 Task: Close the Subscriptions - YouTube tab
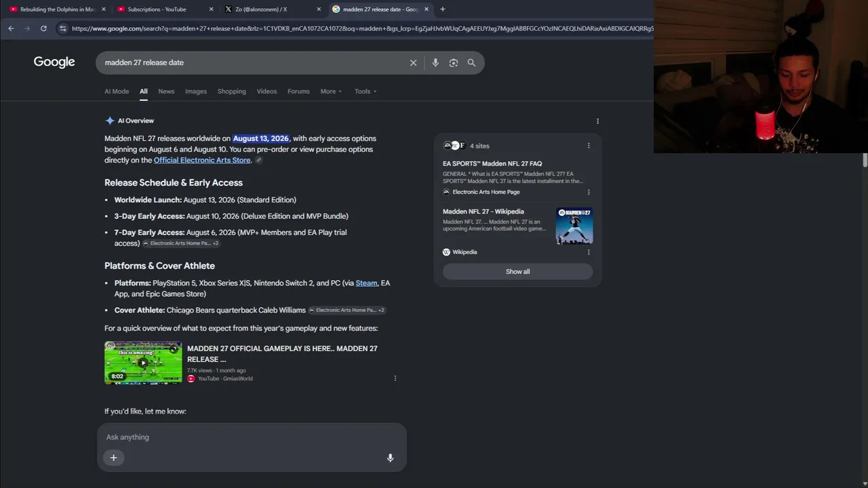[211, 9]
